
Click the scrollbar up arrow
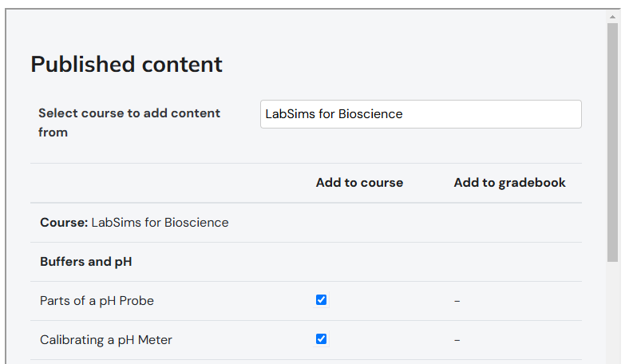pos(612,16)
